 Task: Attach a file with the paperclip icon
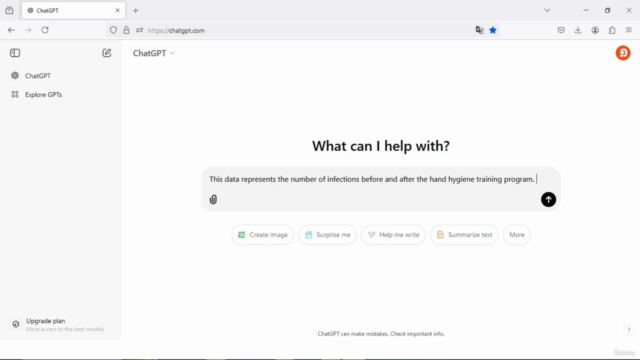213,200
